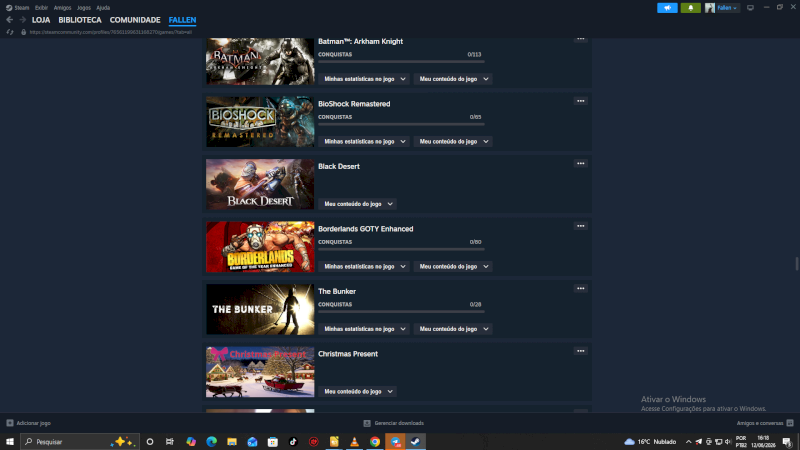
Task: Expand Meu conteúdo do jogo for Batman
Action: pyautogui.click(x=453, y=79)
